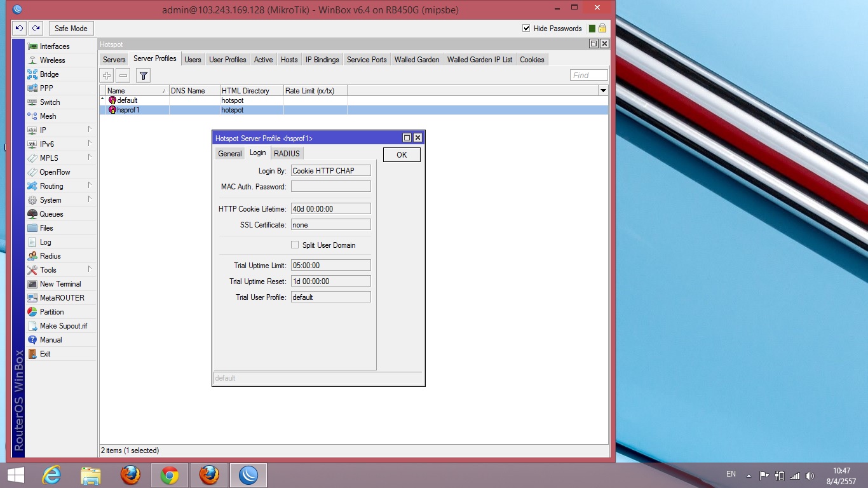Viewport: 868px width, 488px height.
Task: Select the RADIUS tab in profile dialog
Action: (x=287, y=154)
